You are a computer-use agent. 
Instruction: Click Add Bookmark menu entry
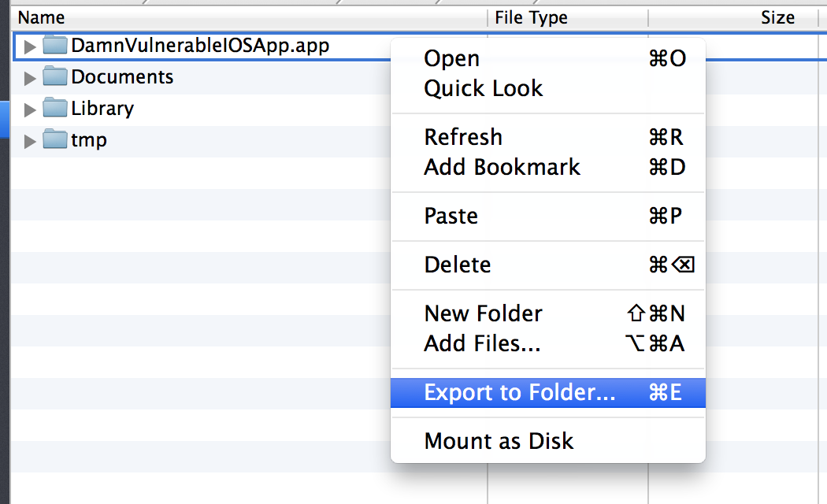[x=548, y=167]
